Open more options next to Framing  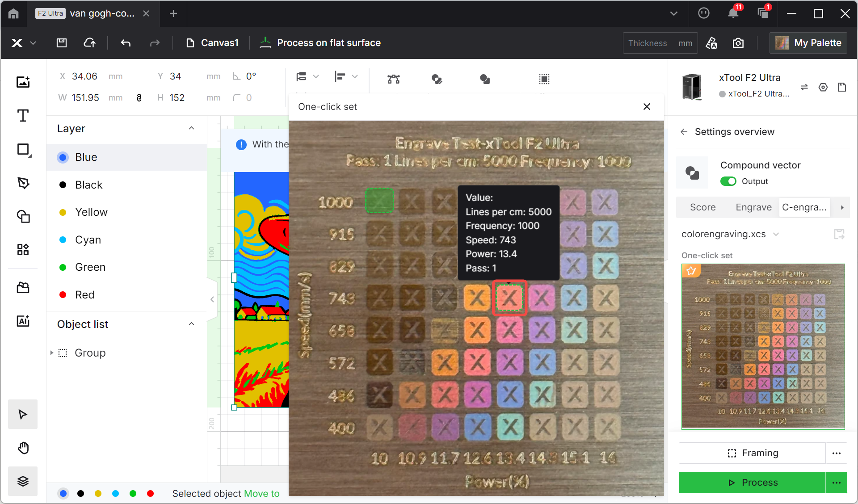click(x=837, y=453)
